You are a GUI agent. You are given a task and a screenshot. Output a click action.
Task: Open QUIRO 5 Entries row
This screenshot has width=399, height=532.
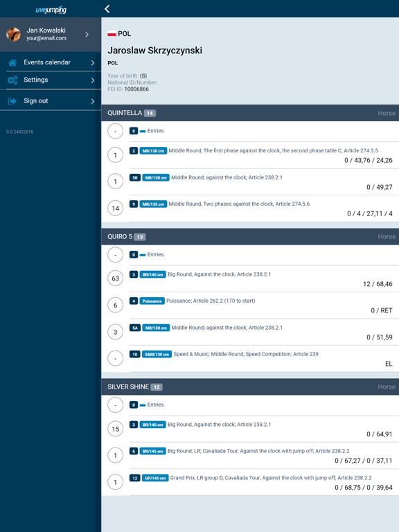(x=250, y=255)
